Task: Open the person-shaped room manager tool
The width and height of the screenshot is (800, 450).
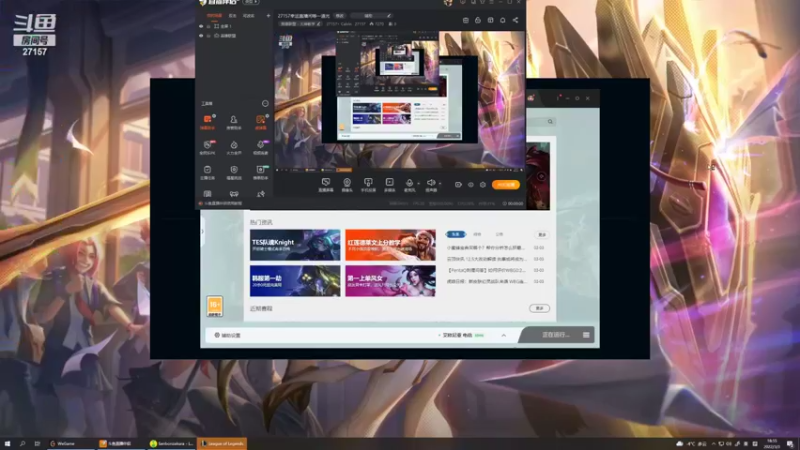Action: pyautogui.click(x=234, y=122)
